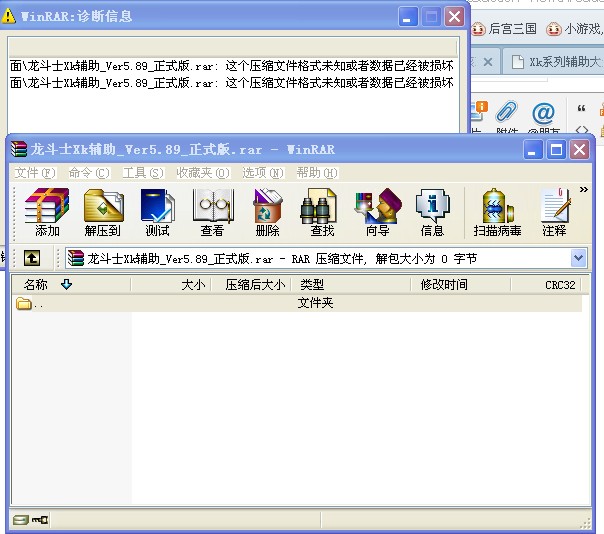Open the 收藏夹(O) menu

(x=203, y=173)
